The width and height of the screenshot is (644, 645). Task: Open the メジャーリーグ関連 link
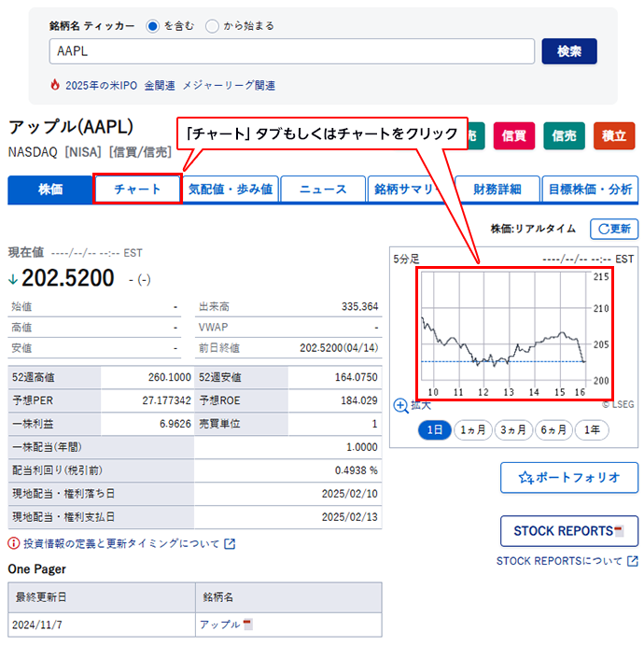click(x=229, y=86)
